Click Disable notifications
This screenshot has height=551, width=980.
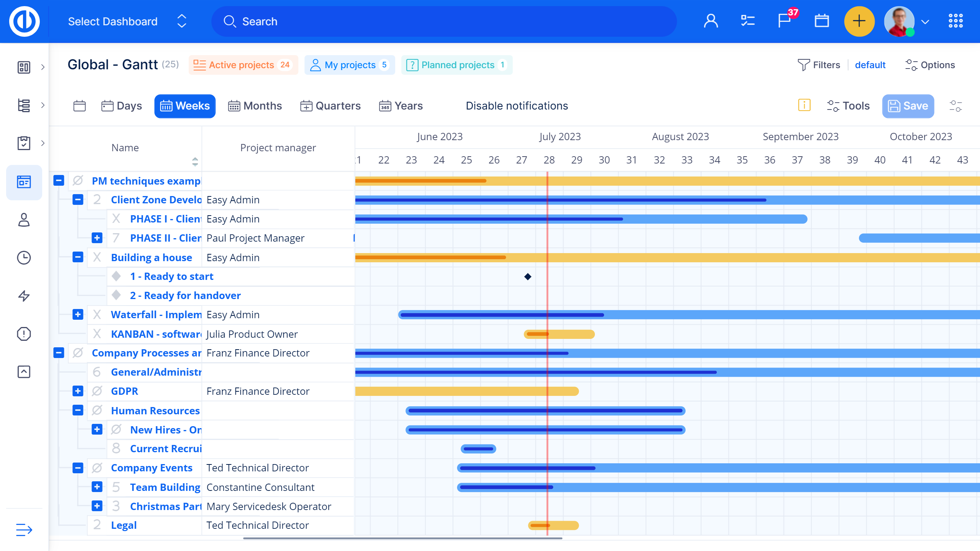click(x=516, y=106)
